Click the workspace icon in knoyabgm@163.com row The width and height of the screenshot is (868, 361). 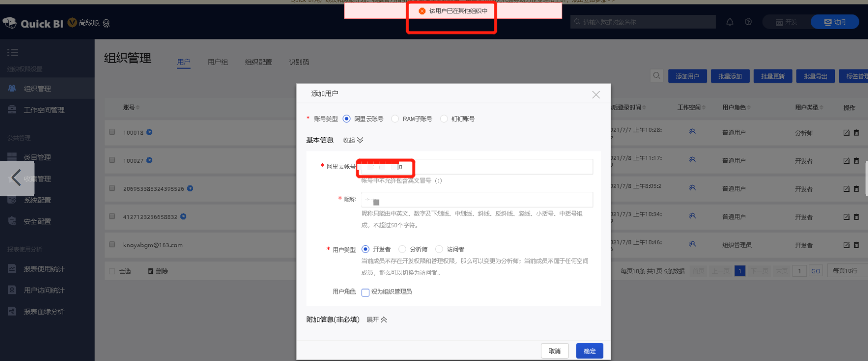click(x=692, y=244)
